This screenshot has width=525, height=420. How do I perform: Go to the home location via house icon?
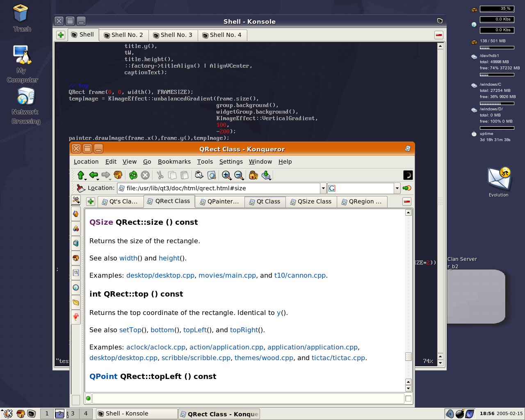tap(118, 175)
